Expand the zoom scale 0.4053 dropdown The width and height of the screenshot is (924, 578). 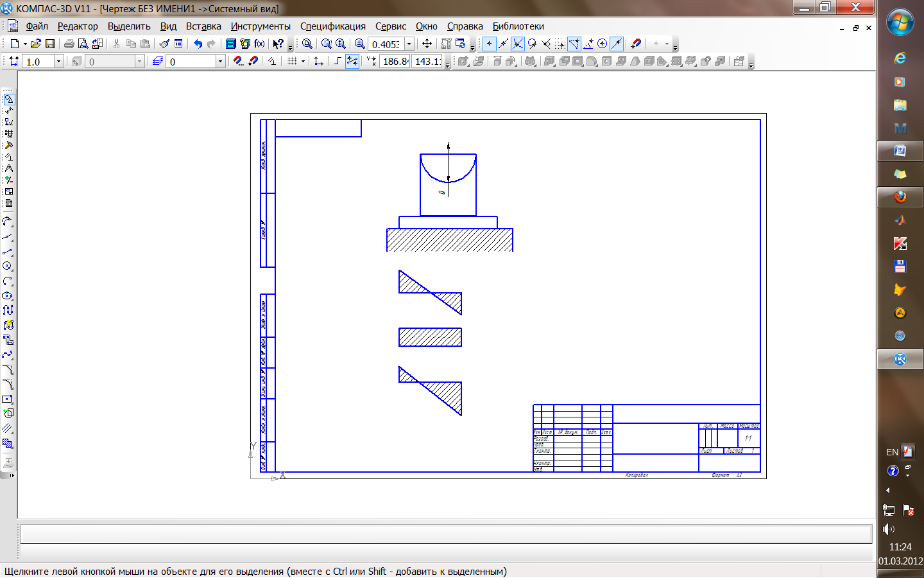[x=409, y=44]
